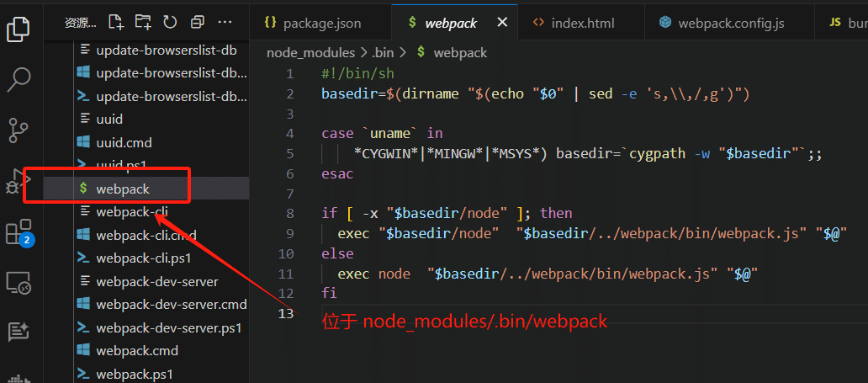Close the webpack editor tab

(x=502, y=22)
